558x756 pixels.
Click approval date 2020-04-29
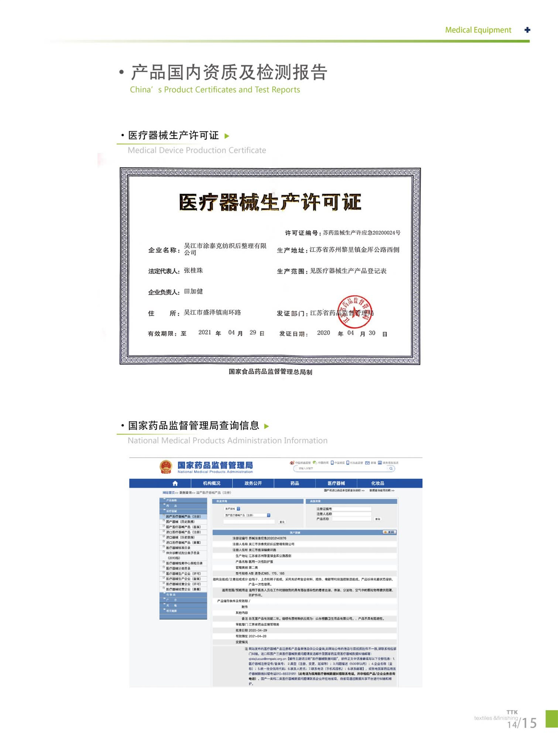click(x=257, y=630)
